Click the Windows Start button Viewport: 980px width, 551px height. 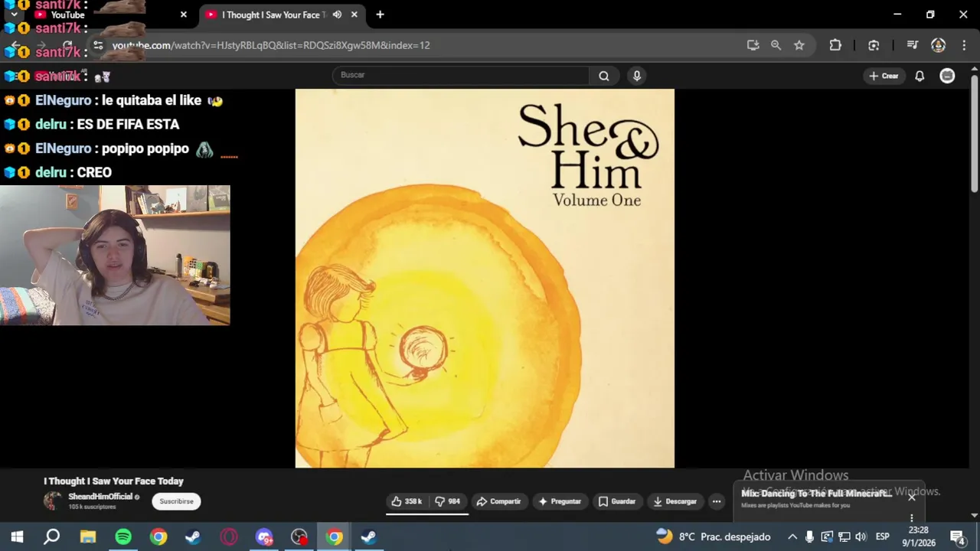17,536
